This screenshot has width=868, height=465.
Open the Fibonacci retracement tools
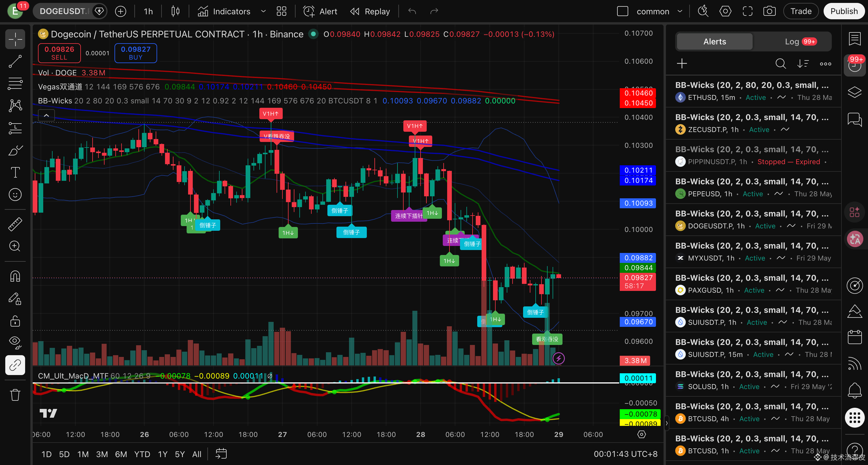[15, 84]
